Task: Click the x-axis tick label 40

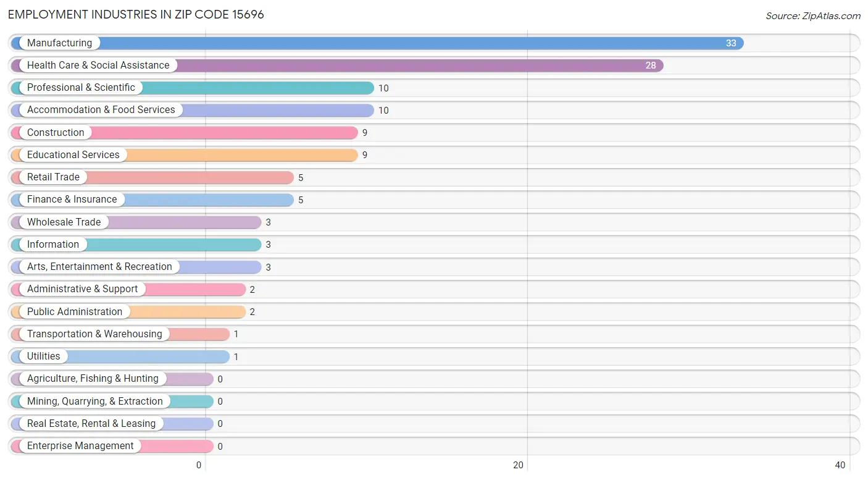Action: tap(840, 465)
